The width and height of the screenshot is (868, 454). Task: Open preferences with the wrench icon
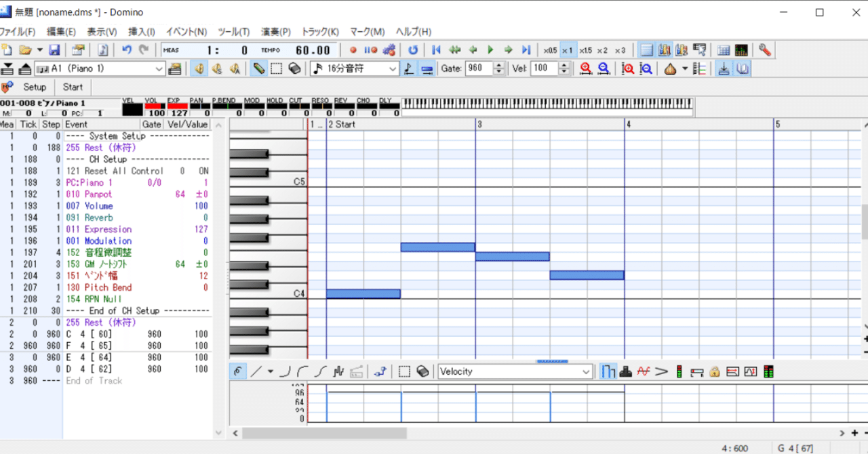[x=765, y=50]
